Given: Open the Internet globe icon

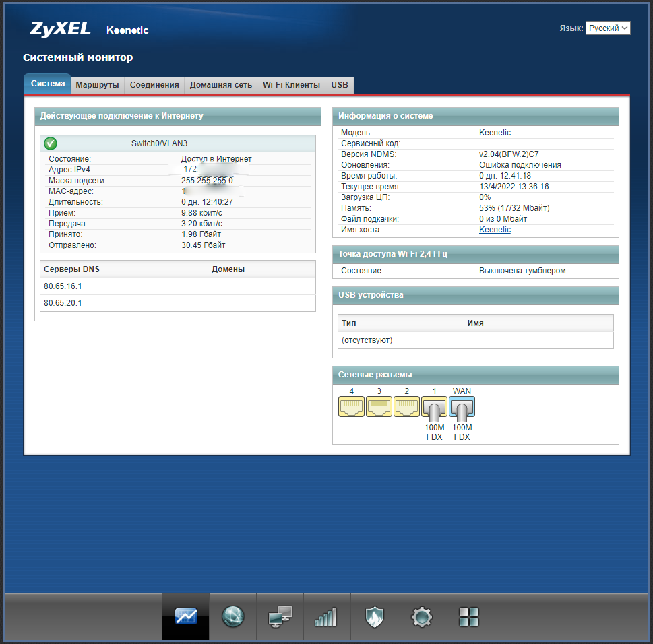Looking at the screenshot, I should tap(232, 616).
